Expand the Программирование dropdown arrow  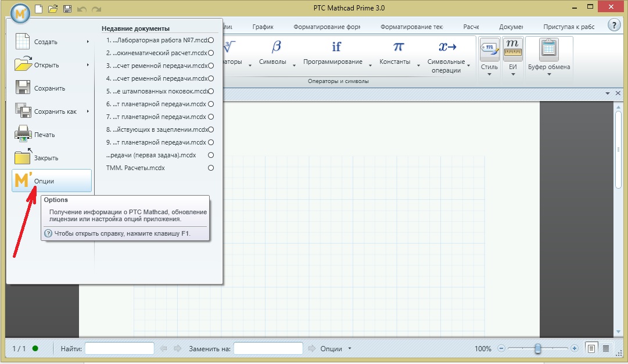tap(370, 65)
